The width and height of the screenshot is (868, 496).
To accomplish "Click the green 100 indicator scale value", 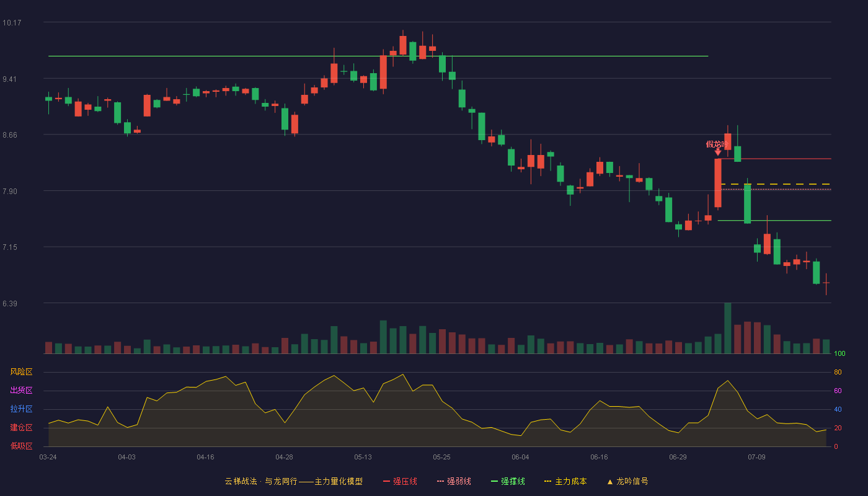I will tap(839, 354).
